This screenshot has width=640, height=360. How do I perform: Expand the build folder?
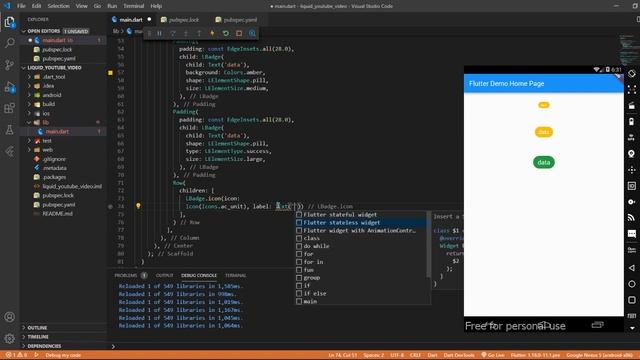point(49,104)
